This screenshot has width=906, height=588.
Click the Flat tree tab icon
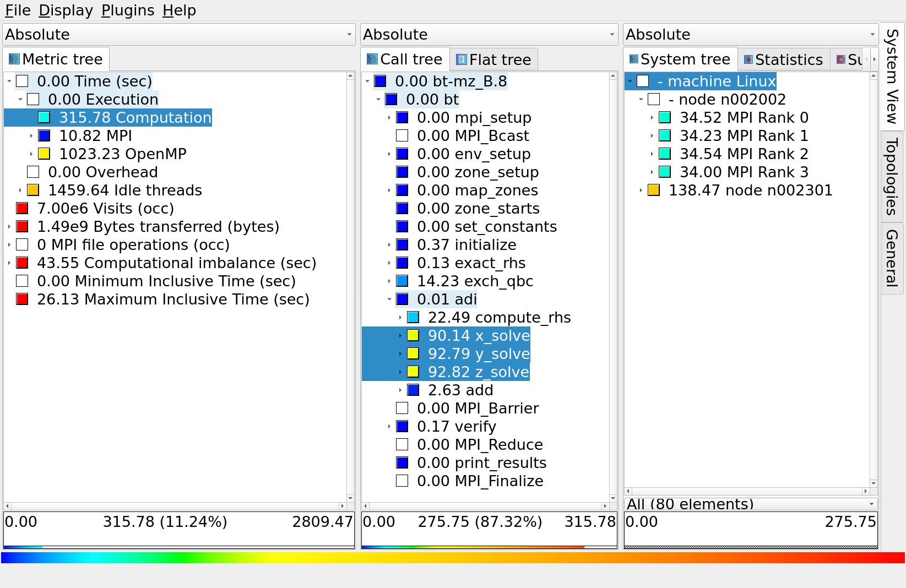coord(461,59)
